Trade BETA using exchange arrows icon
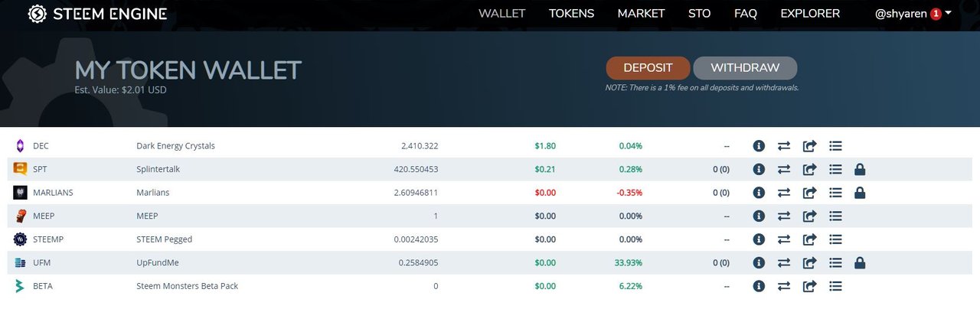The image size is (980, 309). tap(784, 286)
